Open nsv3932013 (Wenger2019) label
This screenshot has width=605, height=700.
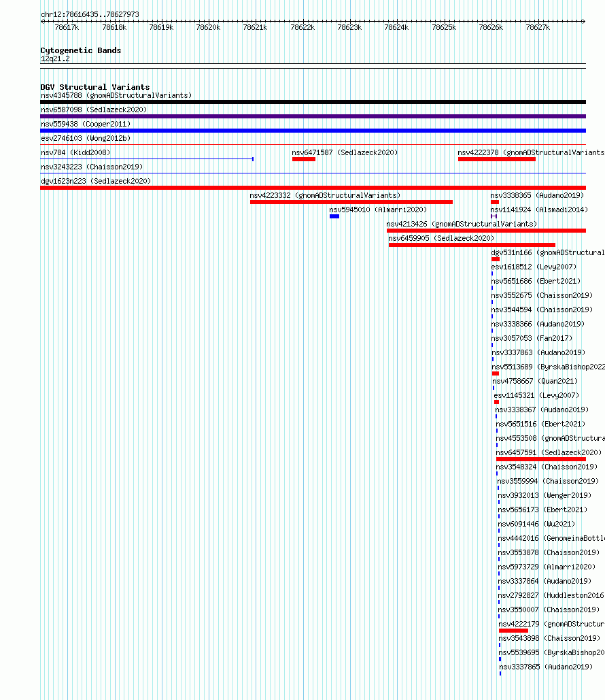(544, 495)
